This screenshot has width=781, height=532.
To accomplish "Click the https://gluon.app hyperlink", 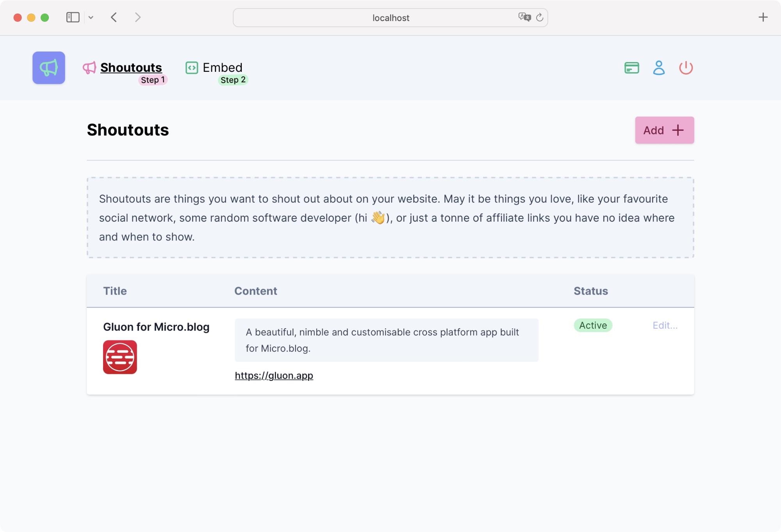I will [x=274, y=375].
